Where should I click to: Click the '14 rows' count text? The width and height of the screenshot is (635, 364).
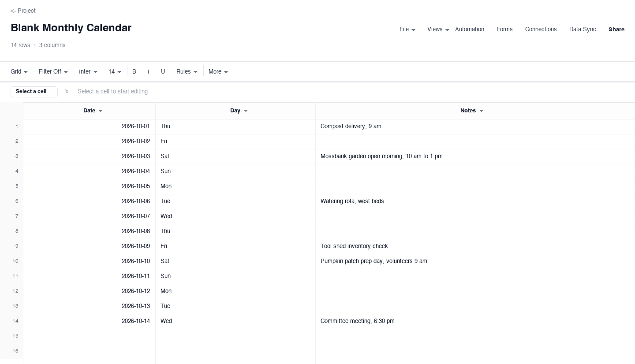pyautogui.click(x=20, y=45)
